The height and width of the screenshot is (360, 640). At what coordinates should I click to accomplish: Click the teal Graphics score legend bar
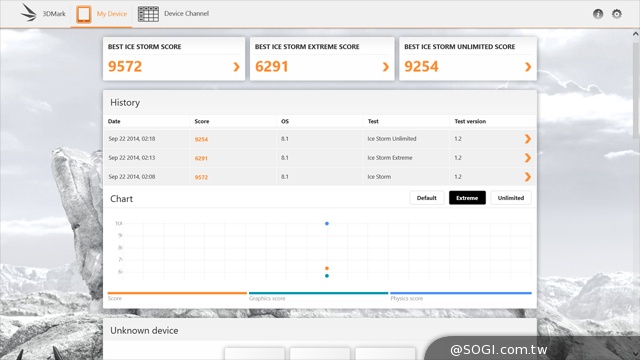pyautogui.click(x=318, y=293)
